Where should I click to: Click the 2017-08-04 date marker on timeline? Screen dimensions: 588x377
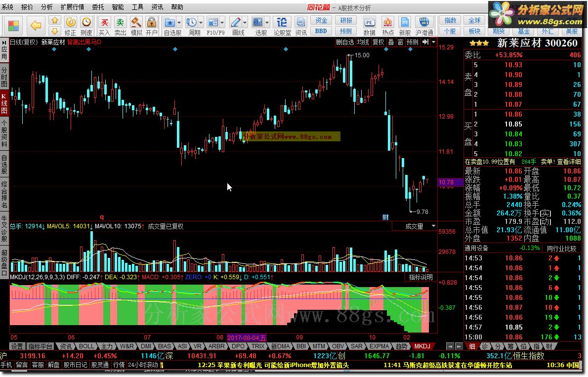[x=247, y=337]
